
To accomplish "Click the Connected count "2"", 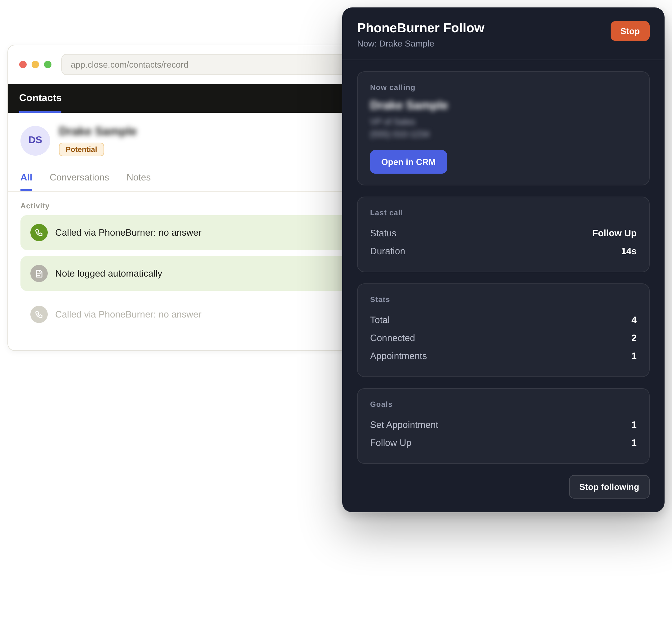I will tap(634, 338).
